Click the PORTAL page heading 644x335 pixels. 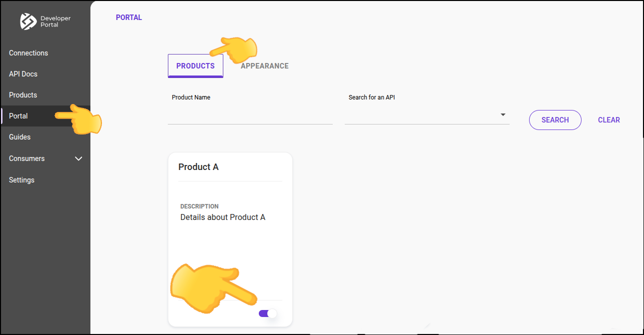pos(128,17)
